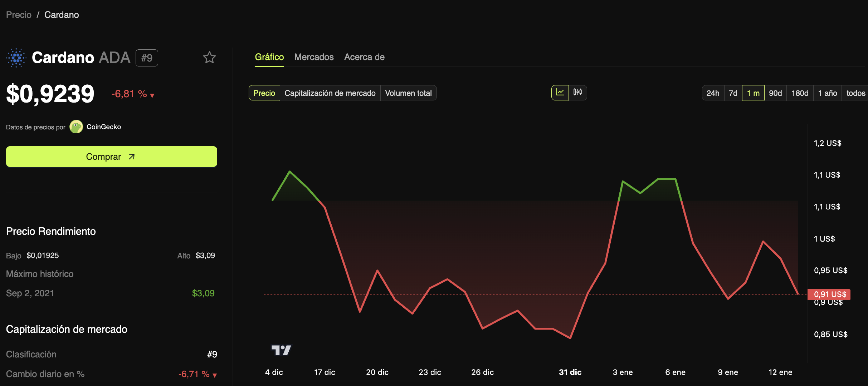Click the Cardano ADA logo icon
Image resolution: width=868 pixels, height=386 pixels.
pyautogui.click(x=16, y=58)
